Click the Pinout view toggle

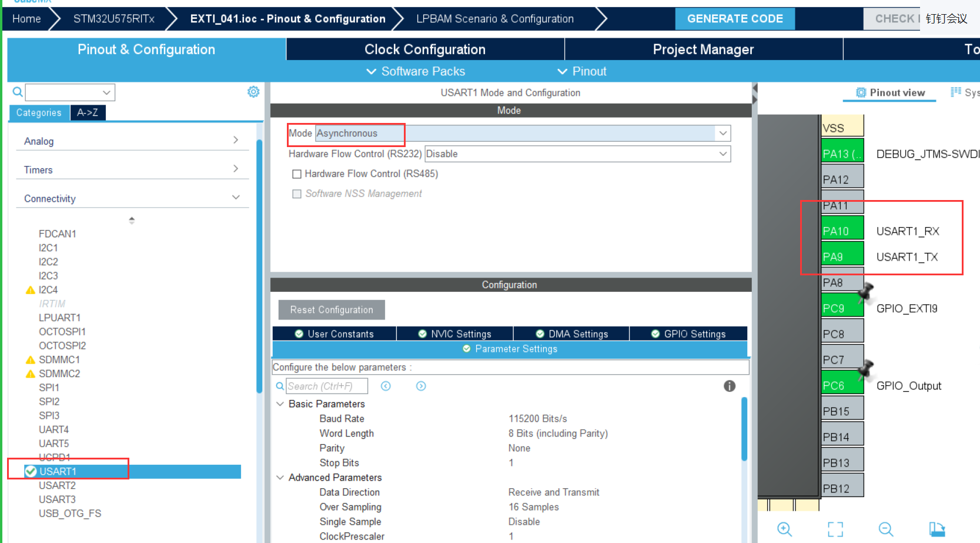890,92
